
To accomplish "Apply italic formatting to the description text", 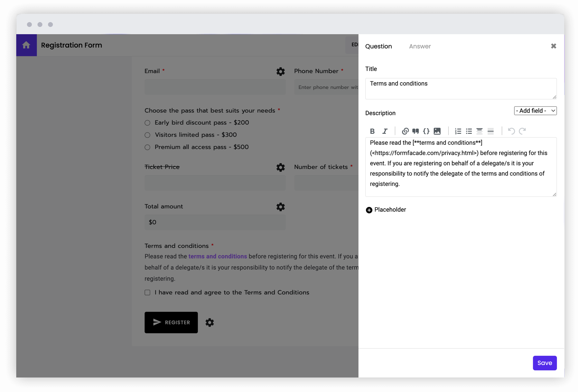I will tap(385, 131).
